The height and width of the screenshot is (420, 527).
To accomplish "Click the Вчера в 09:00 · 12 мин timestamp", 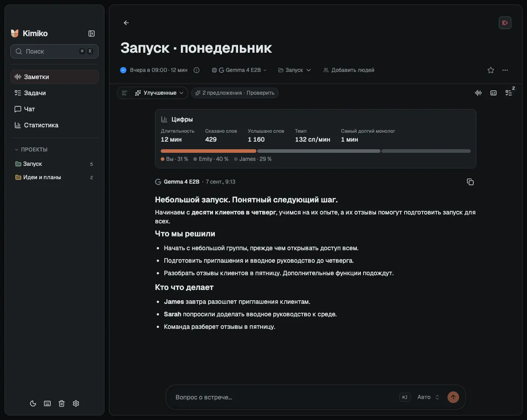I will [159, 70].
